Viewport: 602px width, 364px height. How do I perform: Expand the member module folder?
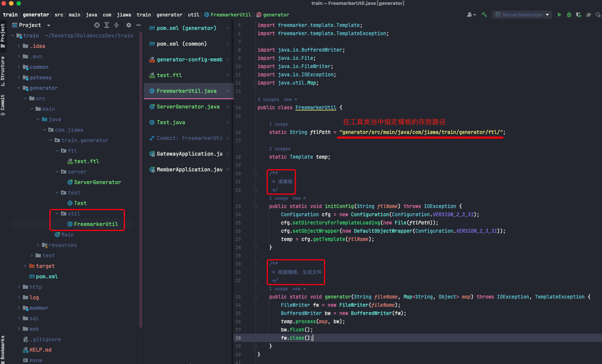pyautogui.click(x=19, y=308)
